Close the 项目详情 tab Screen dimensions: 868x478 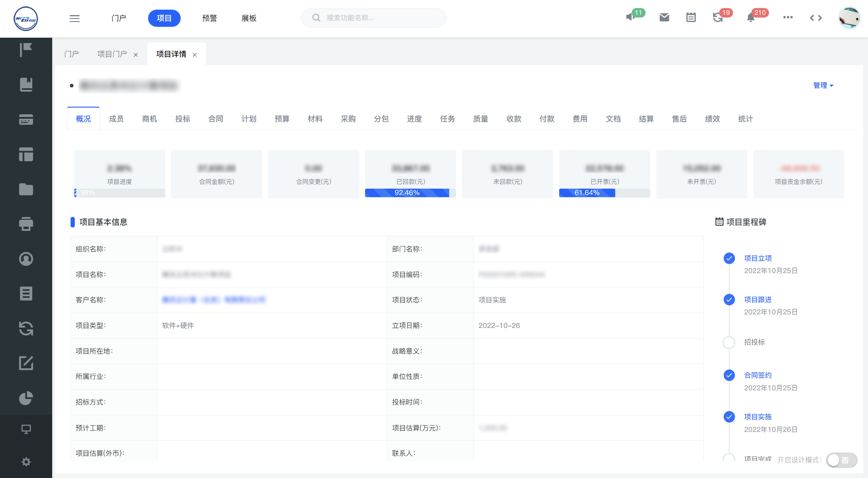pyautogui.click(x=195, y=55)
